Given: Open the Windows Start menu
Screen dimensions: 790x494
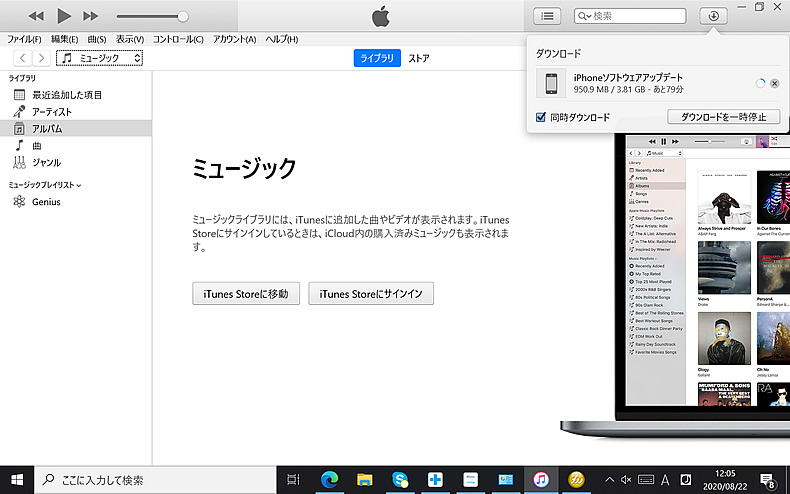Looking at the screenshot, I should [17, 479].
